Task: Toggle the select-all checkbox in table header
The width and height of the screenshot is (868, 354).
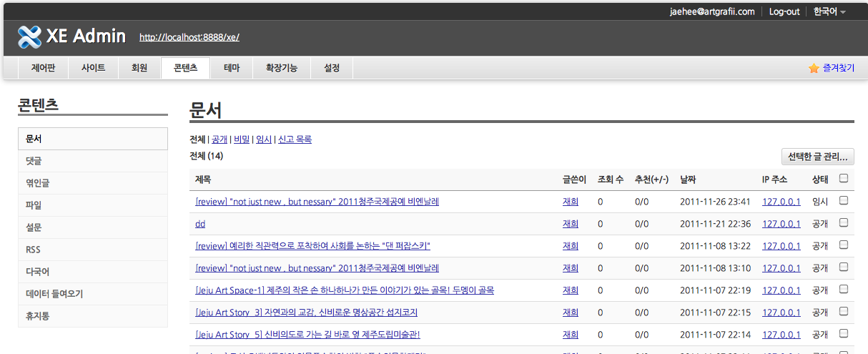Action: click(844, 179)
